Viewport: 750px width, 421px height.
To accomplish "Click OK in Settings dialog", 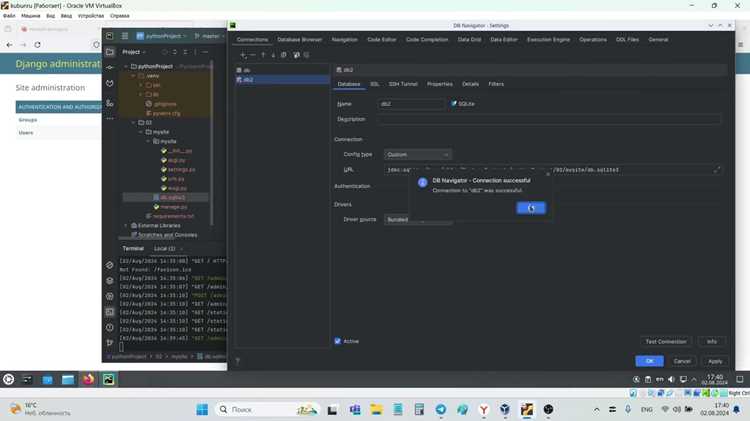I will coord(650,361).
